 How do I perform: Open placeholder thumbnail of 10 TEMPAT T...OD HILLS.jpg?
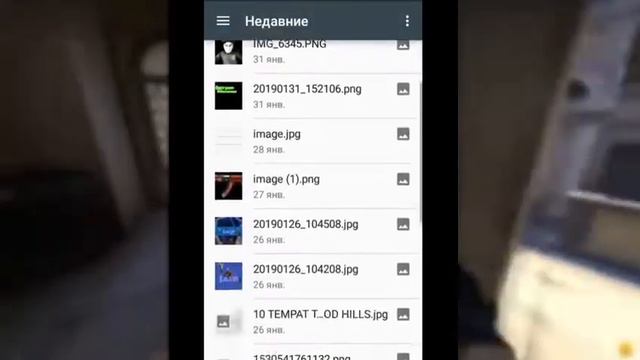pyautogui.click(x=229, y=321)
